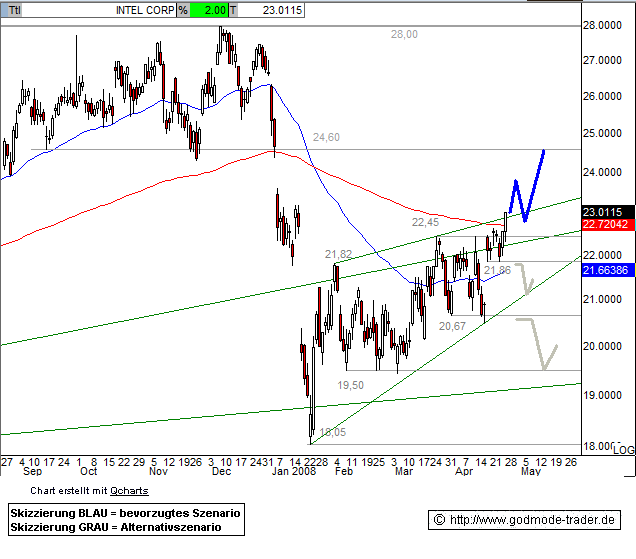Viewport: 636px width, 559px height.
Task: Click the Qcharts link below the chart
Action: click(129, 491)
